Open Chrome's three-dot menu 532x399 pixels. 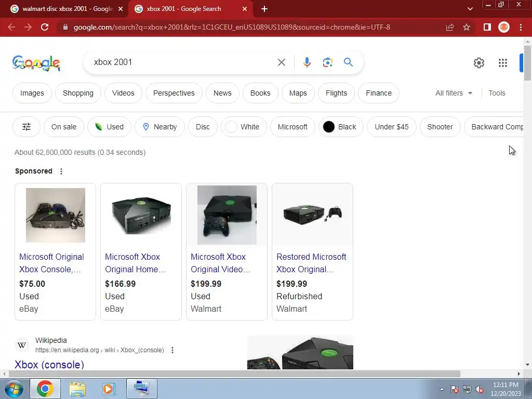(x=521, y=27)
